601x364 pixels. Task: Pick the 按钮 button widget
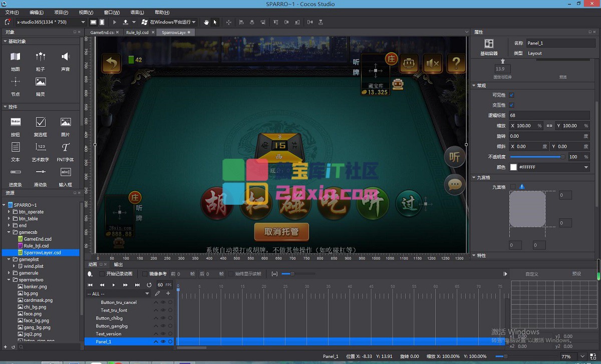click(16, 122)
